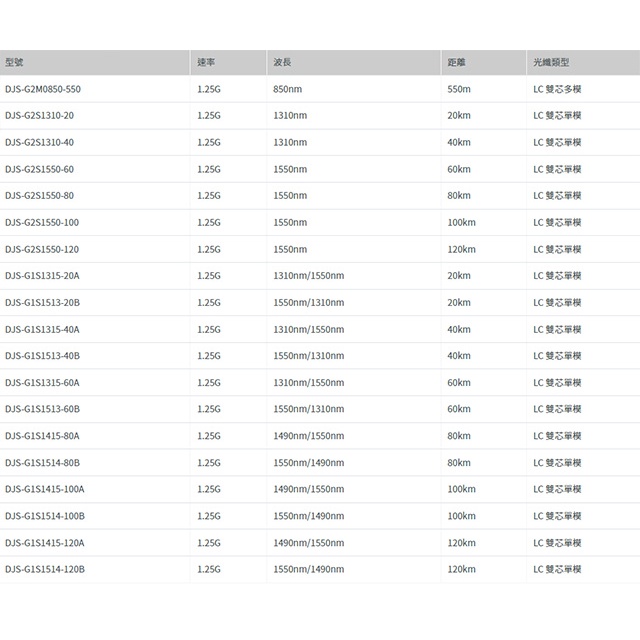Select model DJS-G1S1513-40B entry
640x640 pixels.
42,355
